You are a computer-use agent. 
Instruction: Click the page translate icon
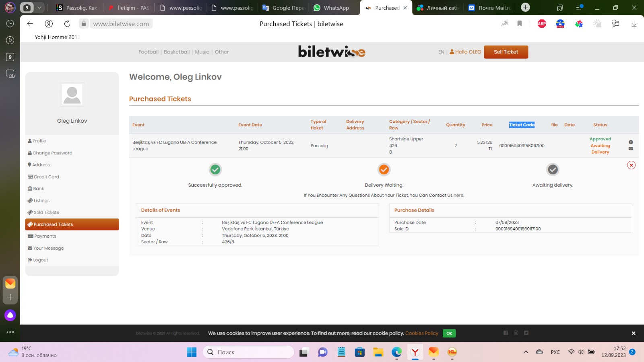click(504, 24)
